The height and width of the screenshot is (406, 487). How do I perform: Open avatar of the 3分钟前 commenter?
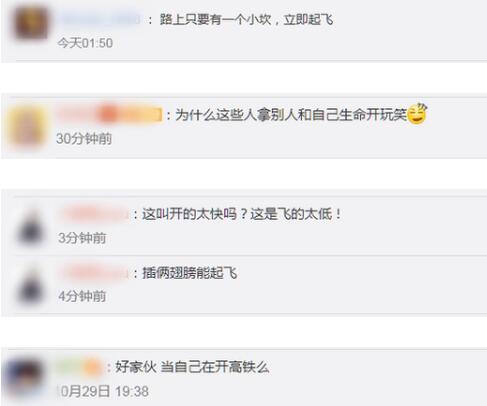coord(30,225)
